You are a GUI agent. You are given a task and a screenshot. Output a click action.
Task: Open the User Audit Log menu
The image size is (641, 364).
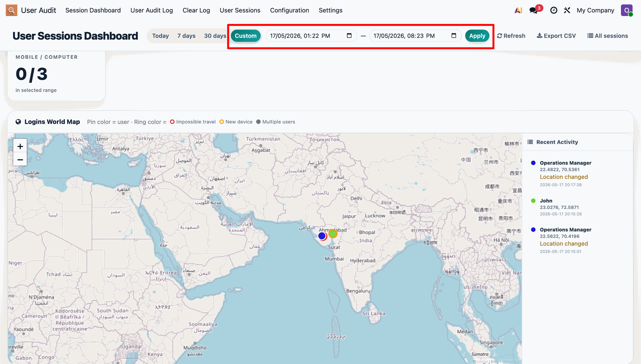tap(152, 10)
